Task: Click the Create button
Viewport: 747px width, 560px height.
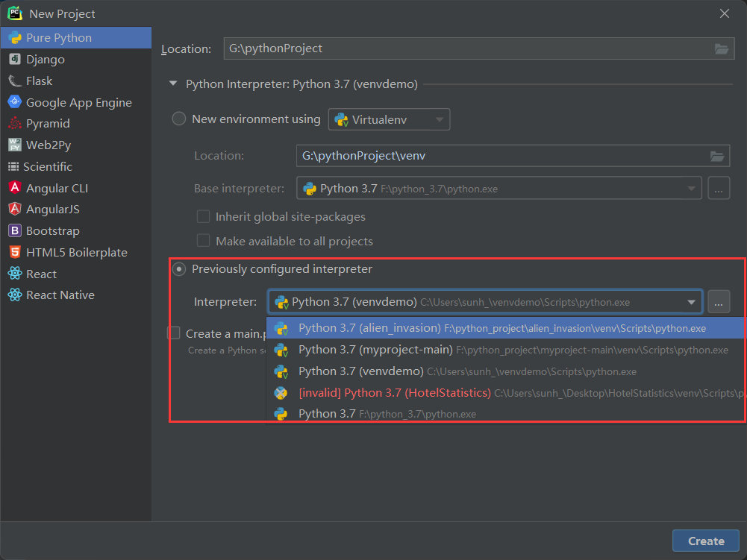Action: tap(705, 541)
